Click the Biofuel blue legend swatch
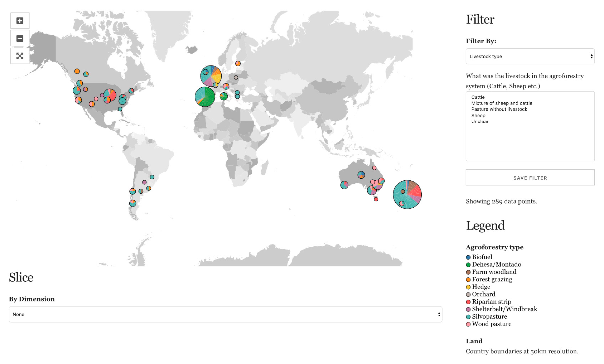This screenshot has height=364, width=604. click(468, 257)
